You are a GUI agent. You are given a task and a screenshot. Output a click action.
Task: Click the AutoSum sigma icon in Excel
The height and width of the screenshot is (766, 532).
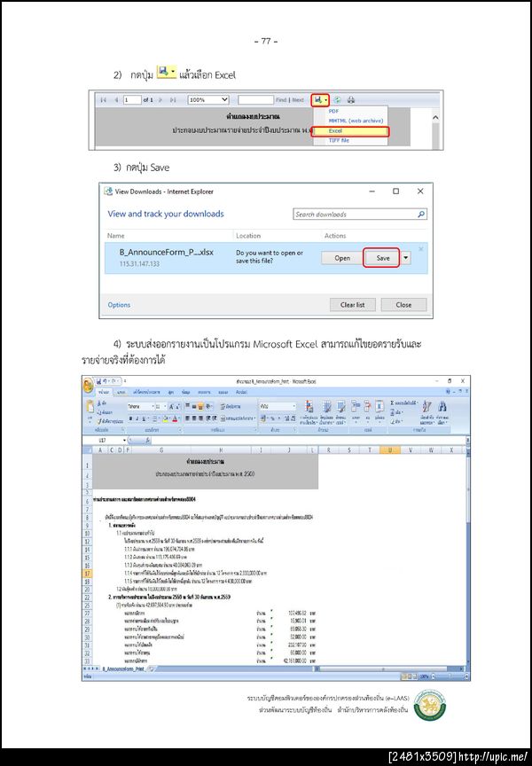[392, 403]
